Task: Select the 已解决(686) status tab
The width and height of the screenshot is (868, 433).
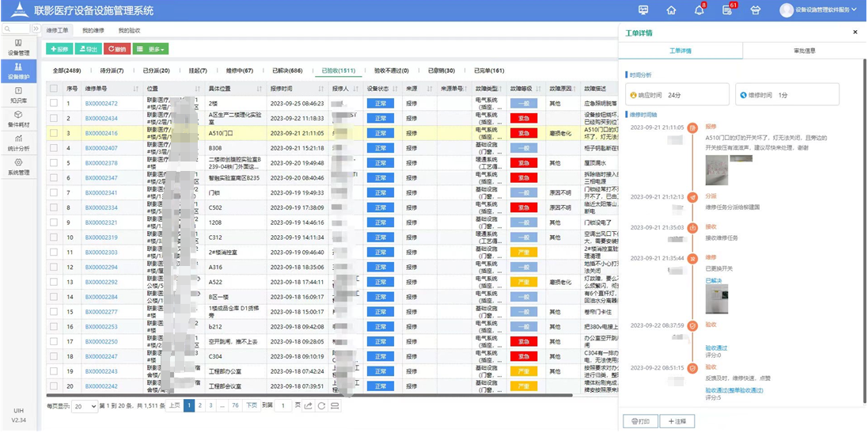Action: coord(287,70)
